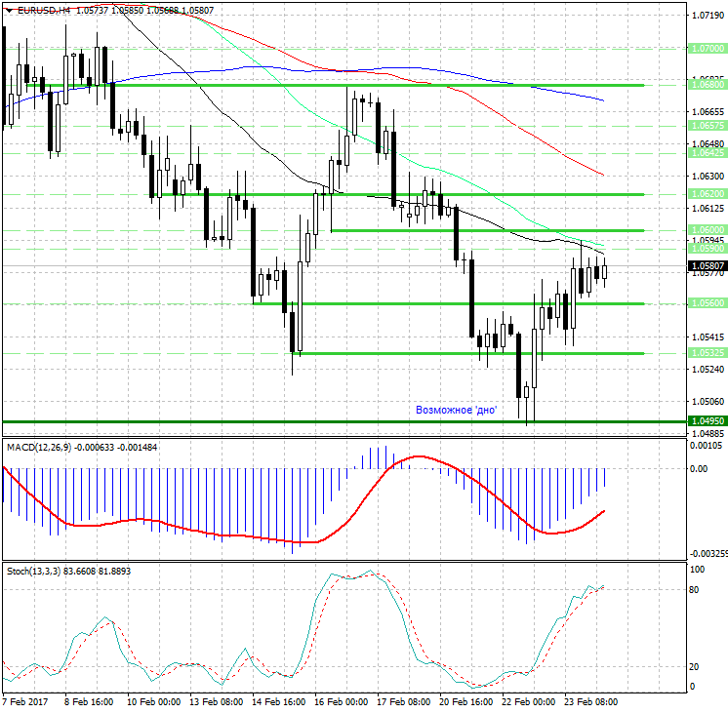Screen dimensions: 728x713
Task: Click the MACD 0.00 zero level scale label
Action: [699, 469]
